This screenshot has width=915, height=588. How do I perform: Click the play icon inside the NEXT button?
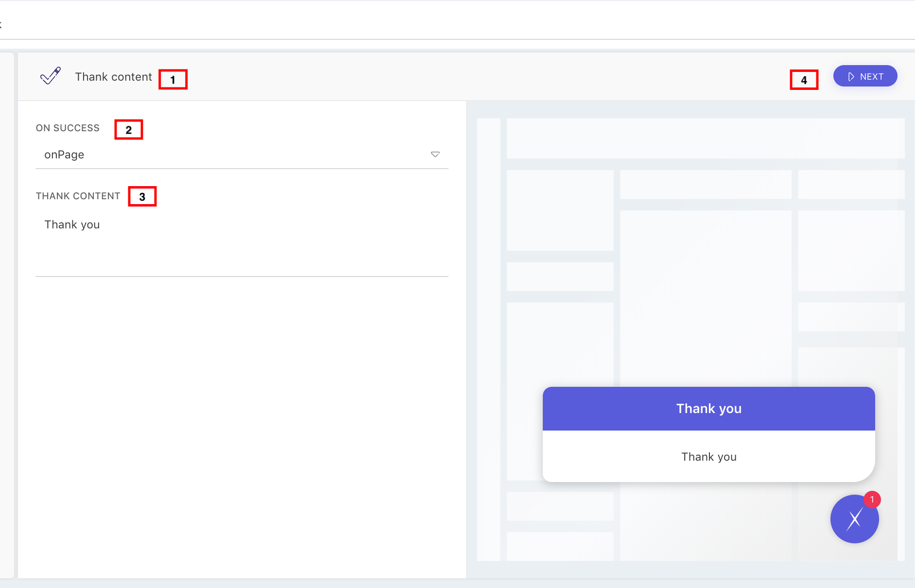(x=851, y=77)
